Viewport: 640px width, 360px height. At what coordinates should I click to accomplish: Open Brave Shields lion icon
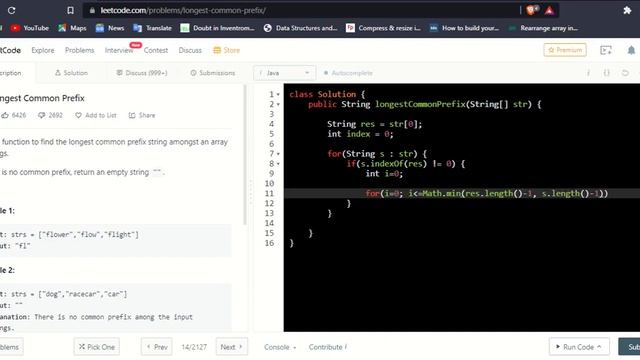531,10
